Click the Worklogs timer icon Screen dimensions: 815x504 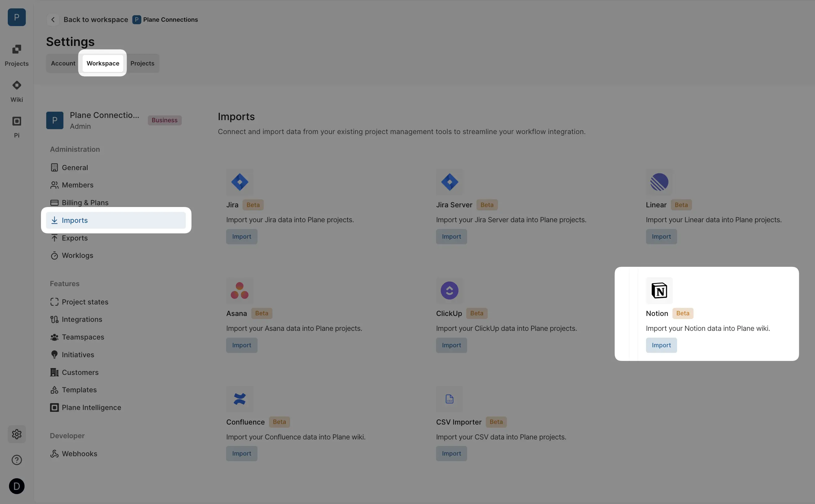[54, 256]
